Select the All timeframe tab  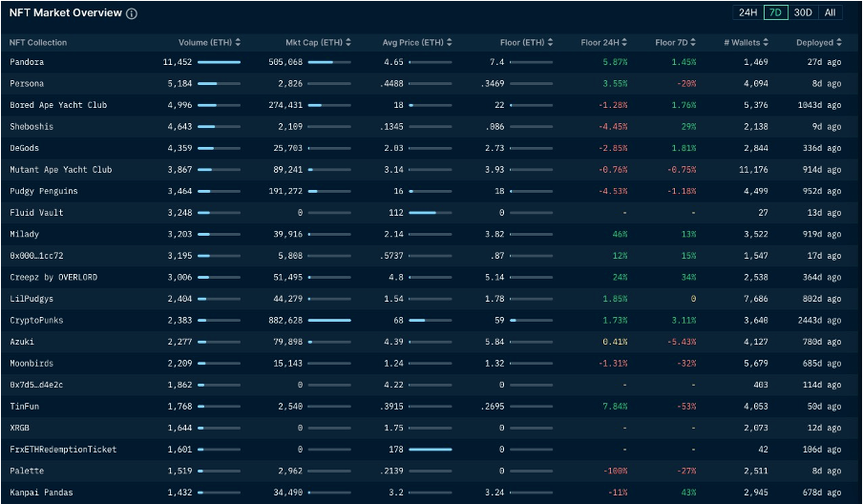click(830, 12)
